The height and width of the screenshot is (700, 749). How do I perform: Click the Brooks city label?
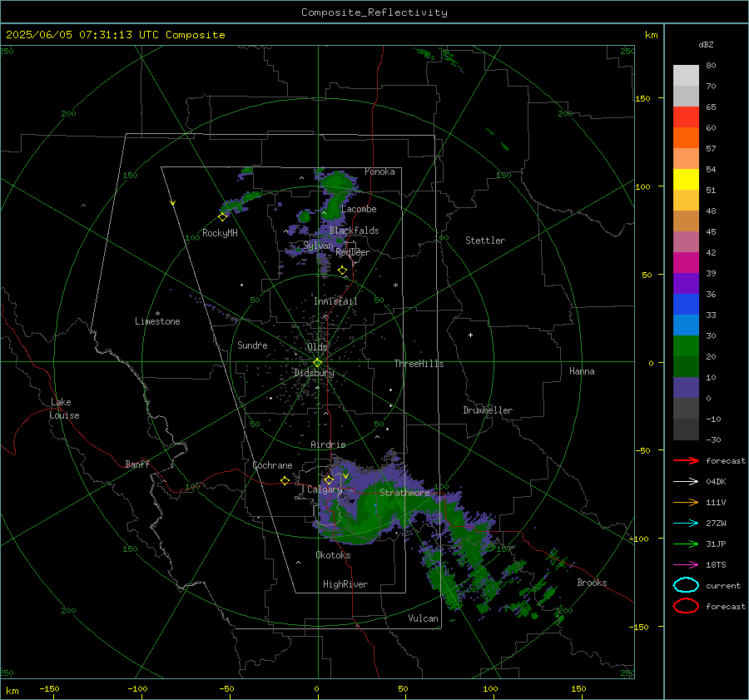[592, 583]
